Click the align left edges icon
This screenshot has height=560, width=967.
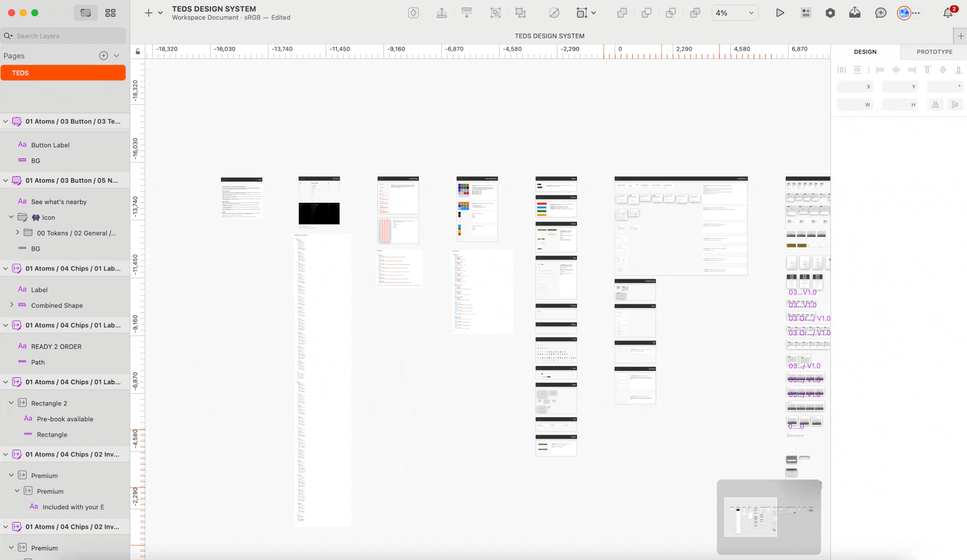coord(880,70)
